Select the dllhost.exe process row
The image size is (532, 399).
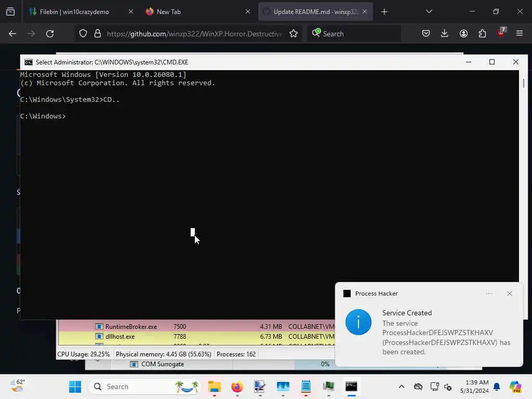(196, 337)
